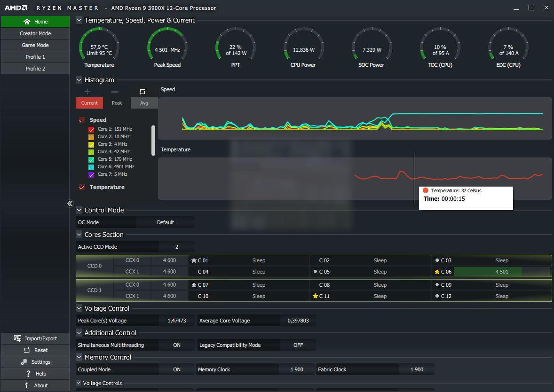Collapse the Cores Section
The image size is (554, 392).
[79, 234]
